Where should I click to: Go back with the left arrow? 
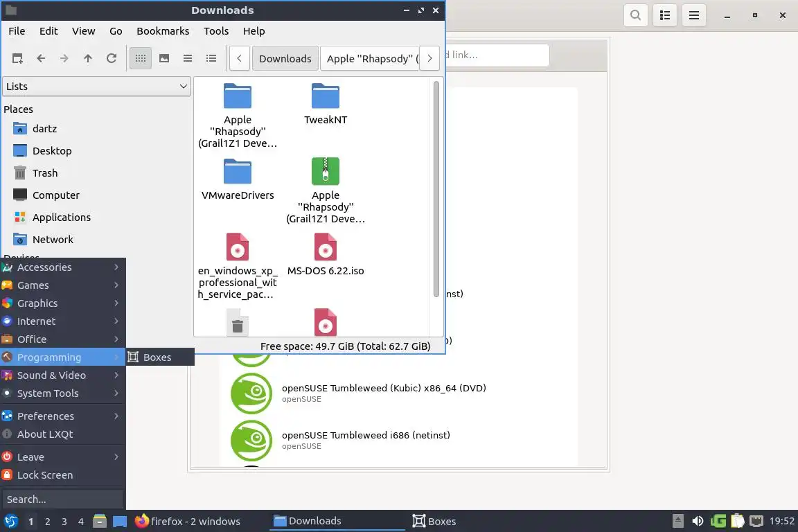41,59
